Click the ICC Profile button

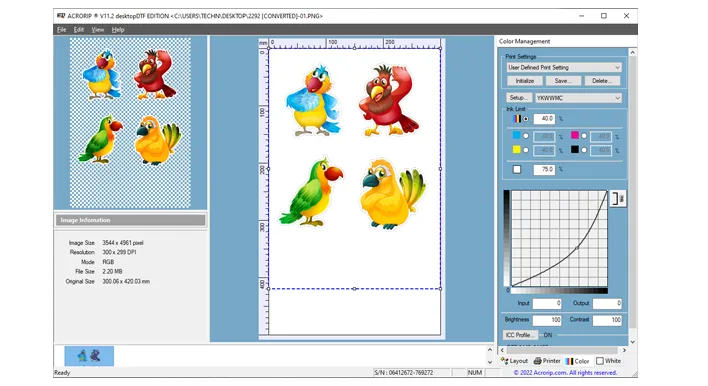click(520, 335)
